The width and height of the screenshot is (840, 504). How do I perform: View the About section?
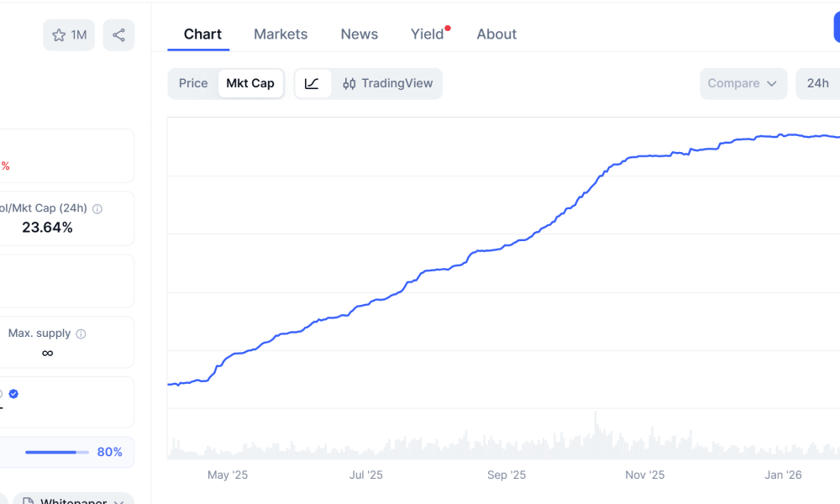(496, 34)
